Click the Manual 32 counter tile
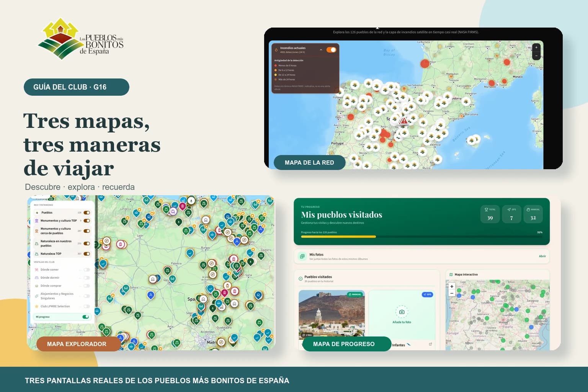 pyautogui.click(x=533, y=214)
